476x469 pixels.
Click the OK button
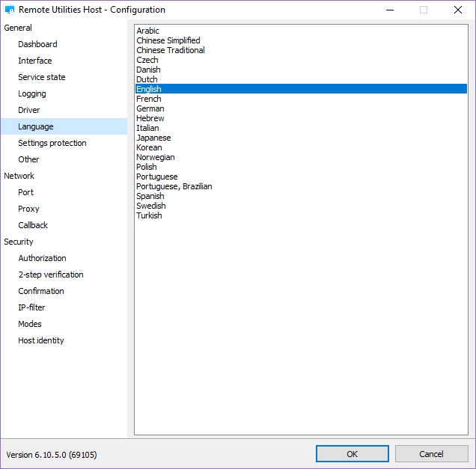[x=352, y=454]
